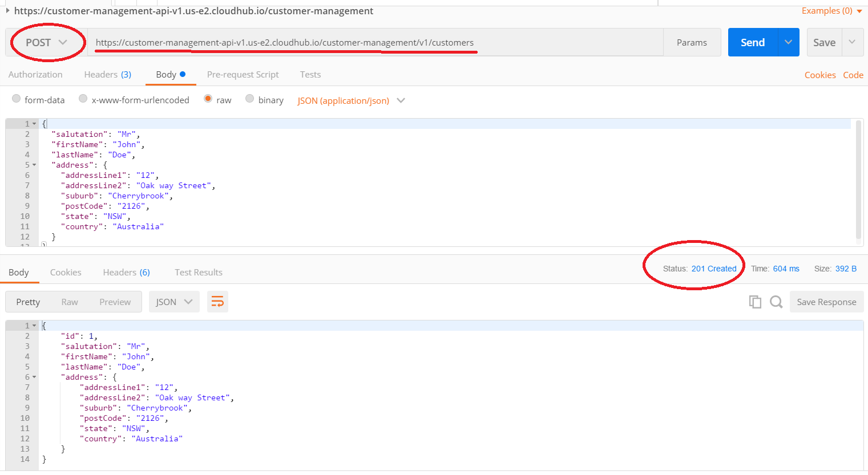Click the Params button

(692, 42)
